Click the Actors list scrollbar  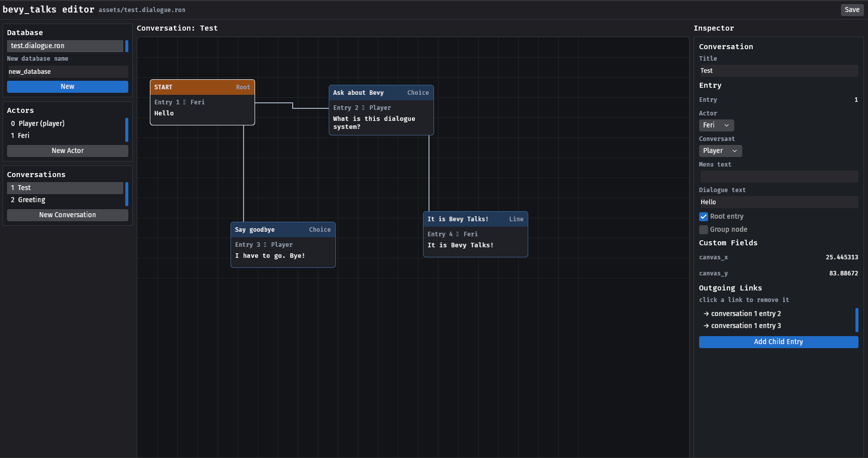(x=127, y=130)
